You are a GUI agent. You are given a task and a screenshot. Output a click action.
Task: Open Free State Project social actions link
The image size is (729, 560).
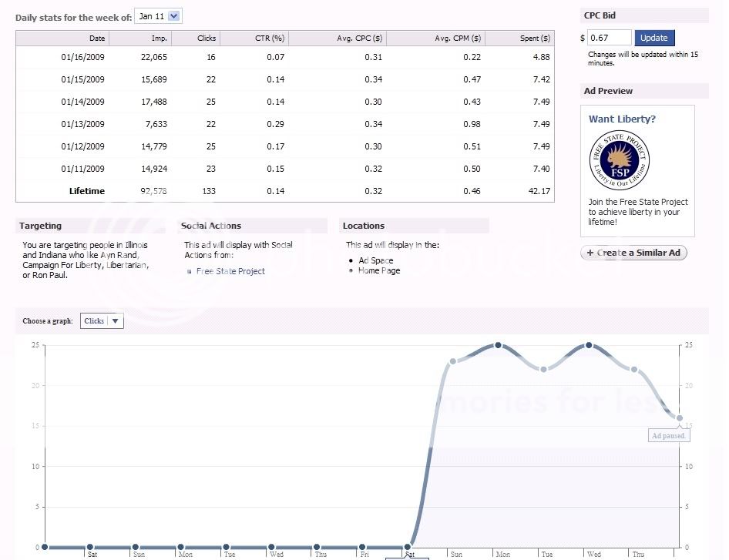click(x=230, y=271)
